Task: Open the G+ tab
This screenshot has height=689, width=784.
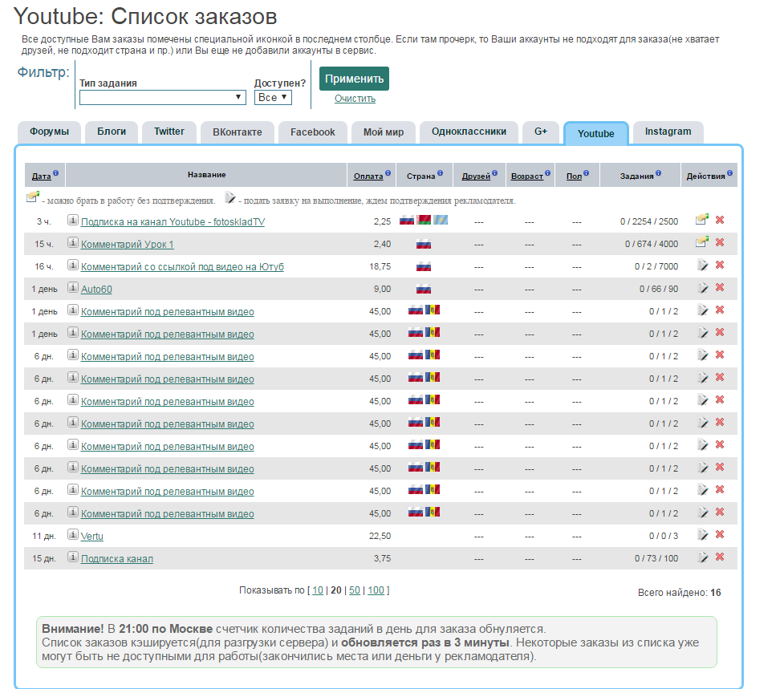Action: point(541,132)
